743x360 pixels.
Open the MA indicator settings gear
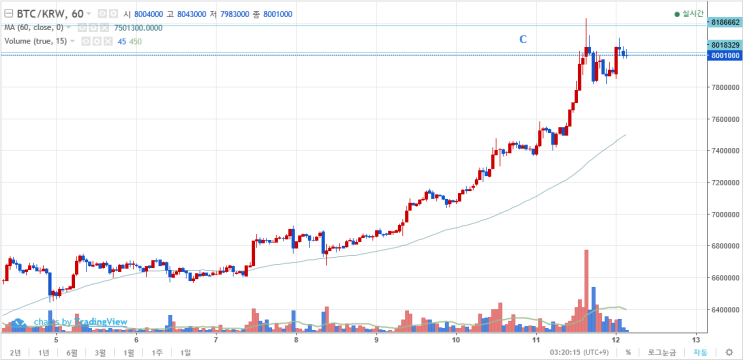[x=93, y=28]
